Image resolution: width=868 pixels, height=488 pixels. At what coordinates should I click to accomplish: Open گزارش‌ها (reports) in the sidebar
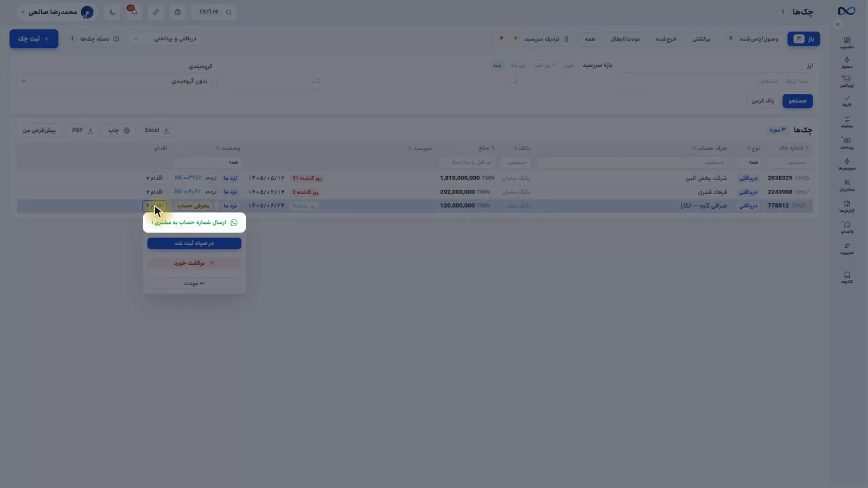pyautogui.click(x=847, y=207)
